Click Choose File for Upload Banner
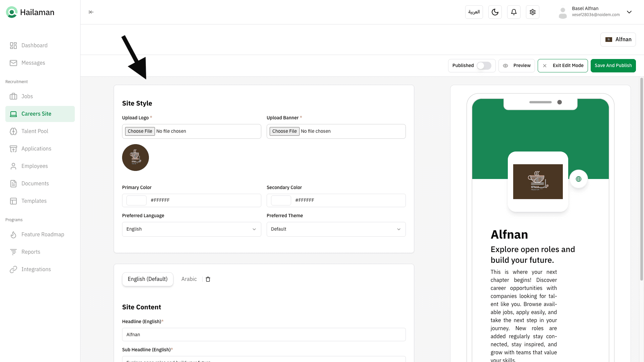Screen dimensions: 644x362 point(284,131)
